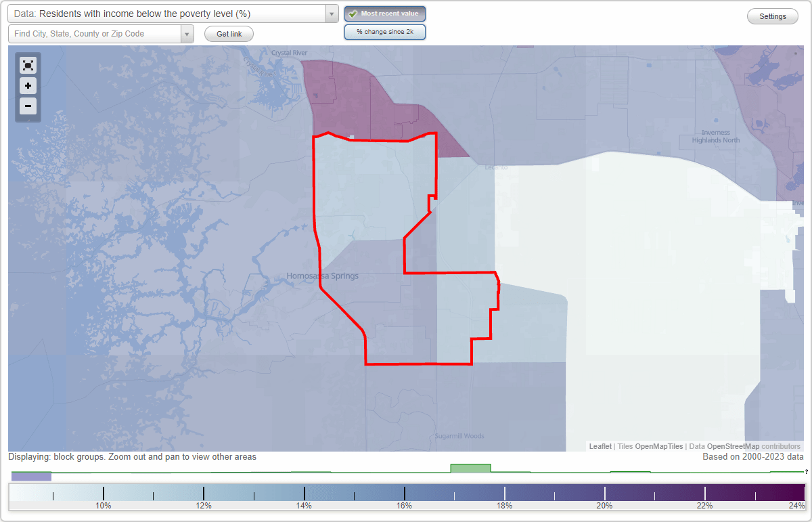Open the Data selector showing poverty level percentage
Viewport: 812px width, 522px height.
pos(169,14)
